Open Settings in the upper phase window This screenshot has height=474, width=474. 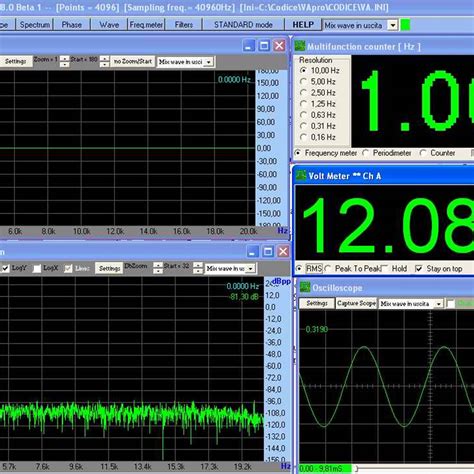[x=15, y=61]
